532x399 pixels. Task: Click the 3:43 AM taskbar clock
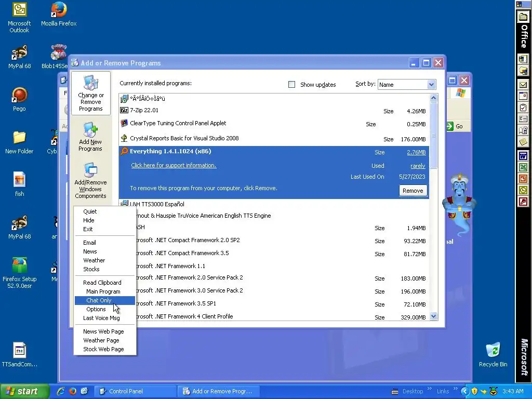pos(513,391)
